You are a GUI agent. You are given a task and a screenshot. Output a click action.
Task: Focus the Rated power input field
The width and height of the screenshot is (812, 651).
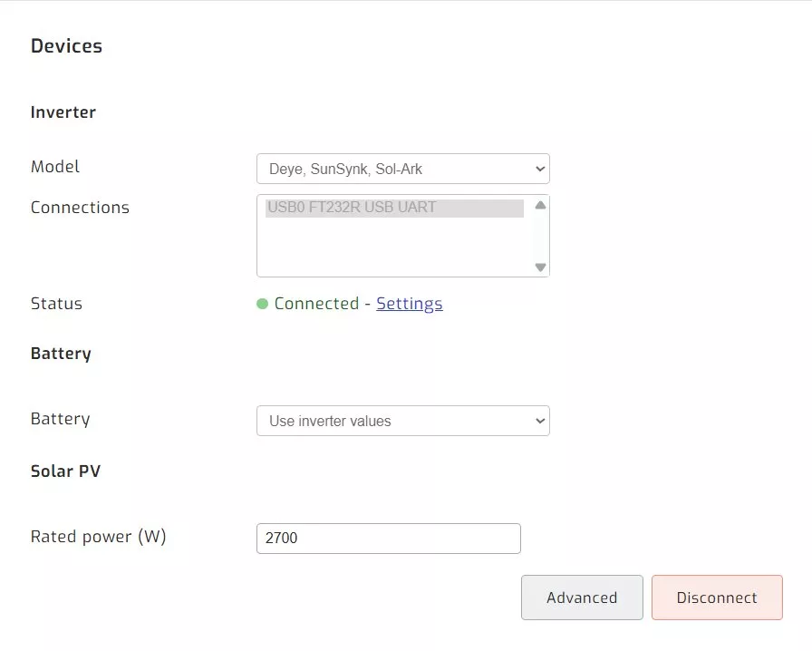coord(388,538)
